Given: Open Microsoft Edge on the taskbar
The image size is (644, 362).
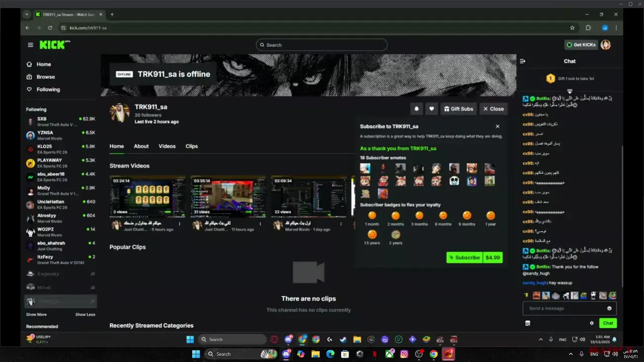Looking at the screenshot, I should (x=331, y=354).
